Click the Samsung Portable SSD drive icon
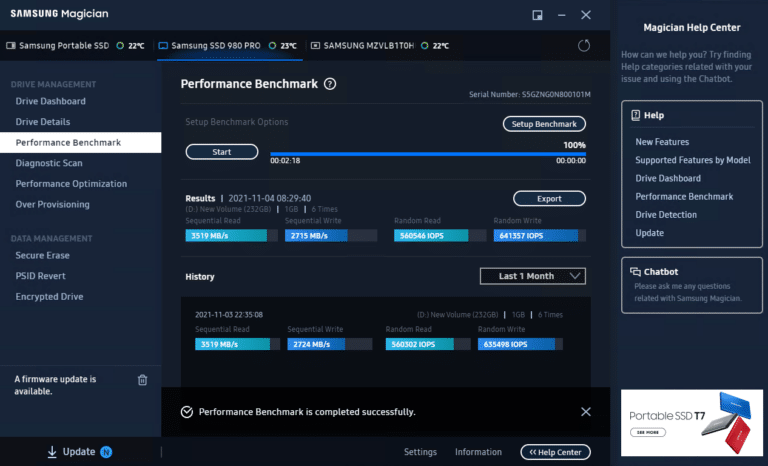Image resolution: width=768 pixels, height=466 pixels. coord(11,46)
